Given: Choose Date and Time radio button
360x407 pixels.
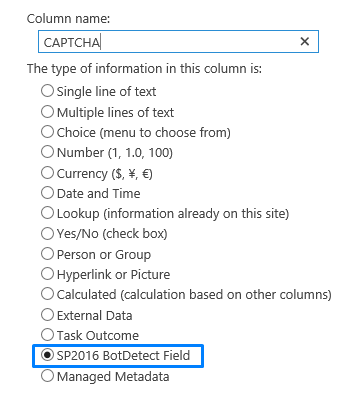Looking at the screenshot, I should coord(47,193).
